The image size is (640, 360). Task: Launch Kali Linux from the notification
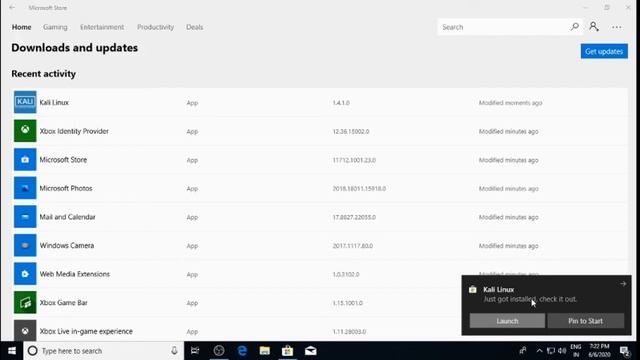coord(507,321)
